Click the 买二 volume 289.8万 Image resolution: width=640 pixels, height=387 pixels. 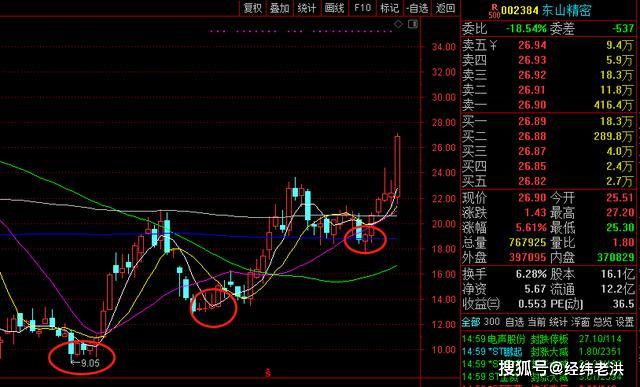coord(614,136)
